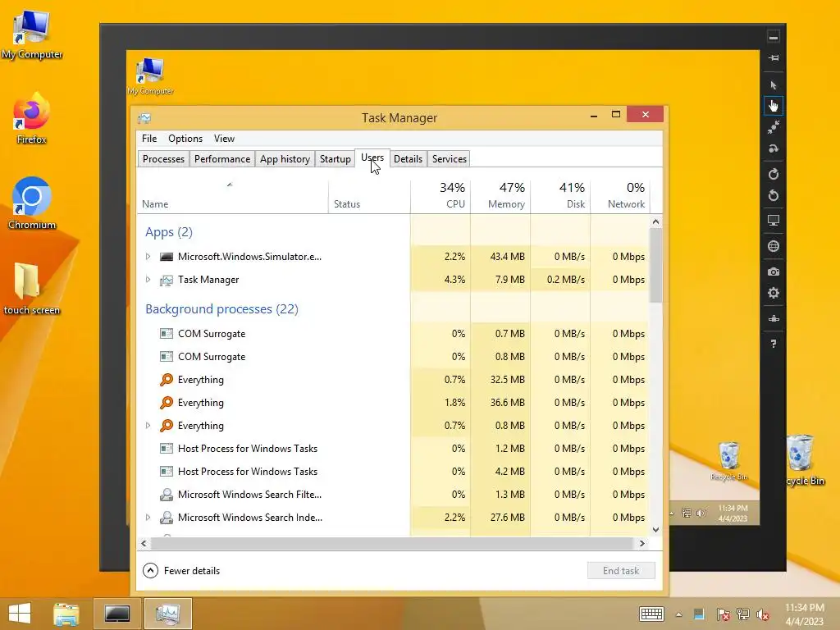Rotate simulator clockwise

pos(773,174)
